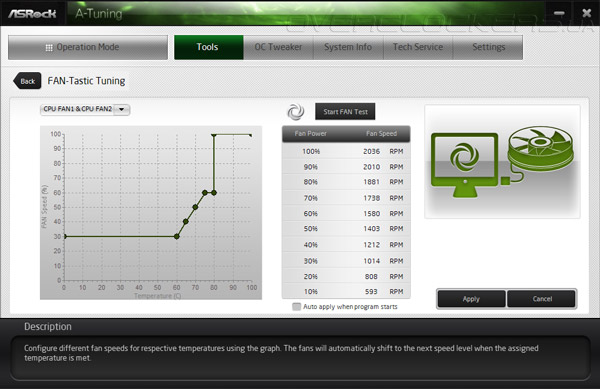Click the 60% row showing 1580 RPM

point(346,213)
